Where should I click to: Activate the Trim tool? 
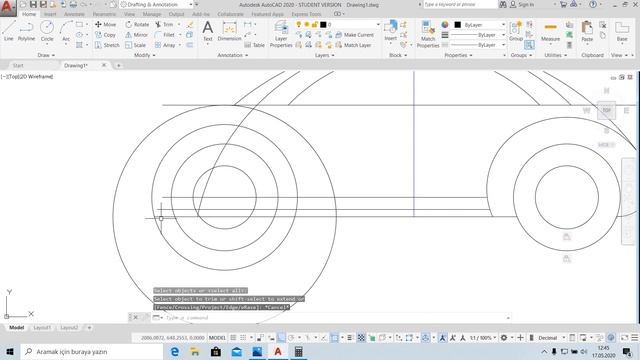[164, 24]
